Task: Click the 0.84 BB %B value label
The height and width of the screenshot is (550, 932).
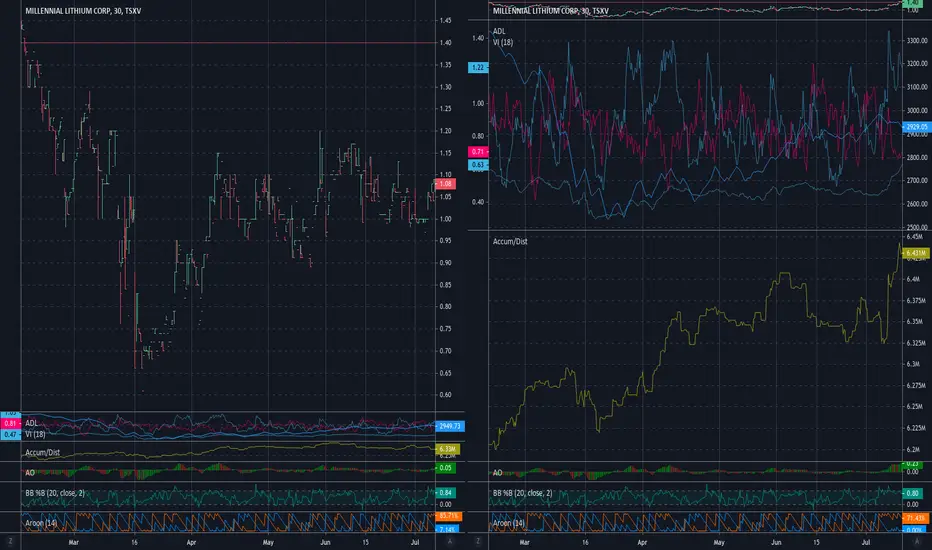Action: [x=446, y=492]
